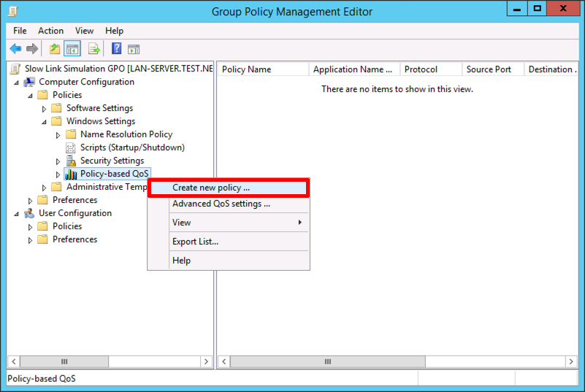
Task: Open the Help question mark toolbar icon
Action: coord(116,48)
